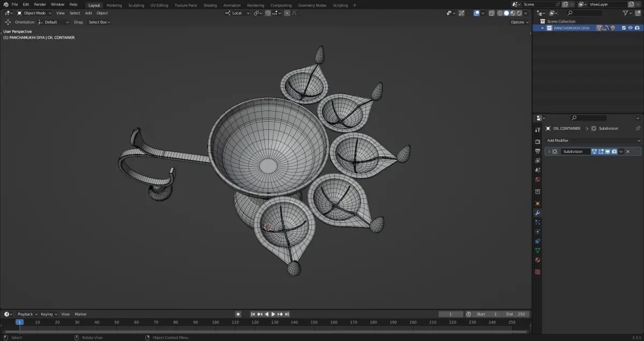Open the Texture properties tab

click(537, 272)
